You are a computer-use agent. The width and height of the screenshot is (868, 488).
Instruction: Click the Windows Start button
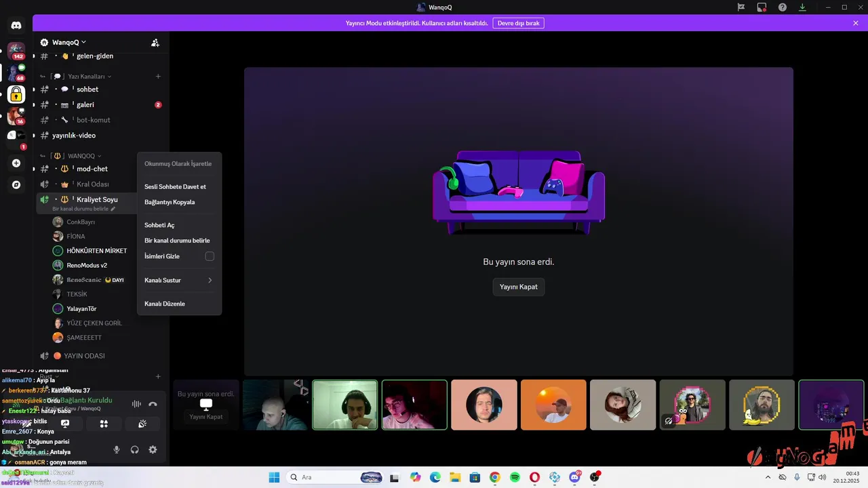tap(274, 477)
